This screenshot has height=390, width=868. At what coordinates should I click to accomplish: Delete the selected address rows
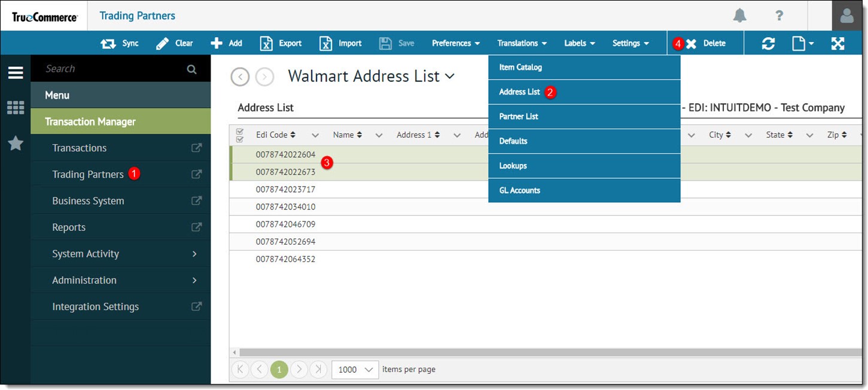pos(706,43)
